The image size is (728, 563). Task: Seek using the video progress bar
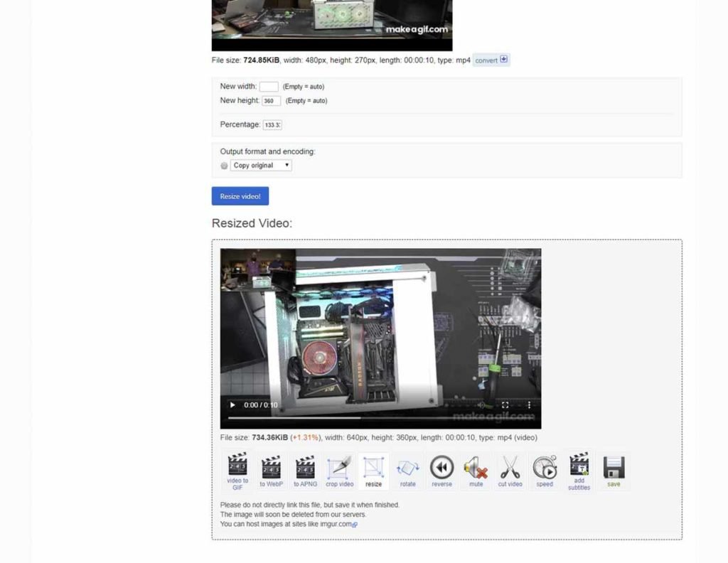[380, 418]
